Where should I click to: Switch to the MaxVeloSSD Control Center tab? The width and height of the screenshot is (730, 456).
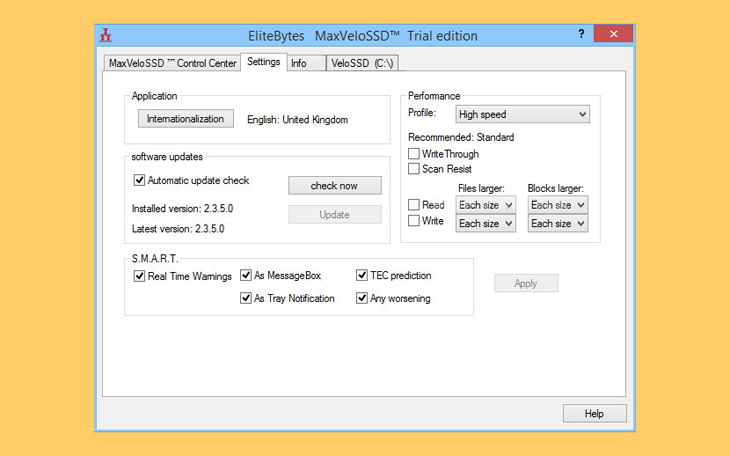(172, 63)
